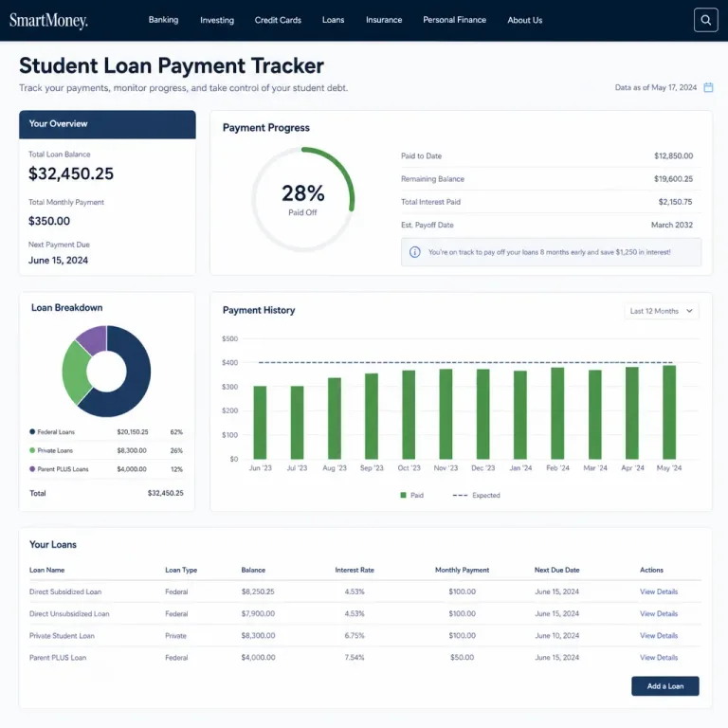The height and width of the screenshot is (728, 728).
Task: Click the Jan '24 payment bar
Action: coord(520,414)
